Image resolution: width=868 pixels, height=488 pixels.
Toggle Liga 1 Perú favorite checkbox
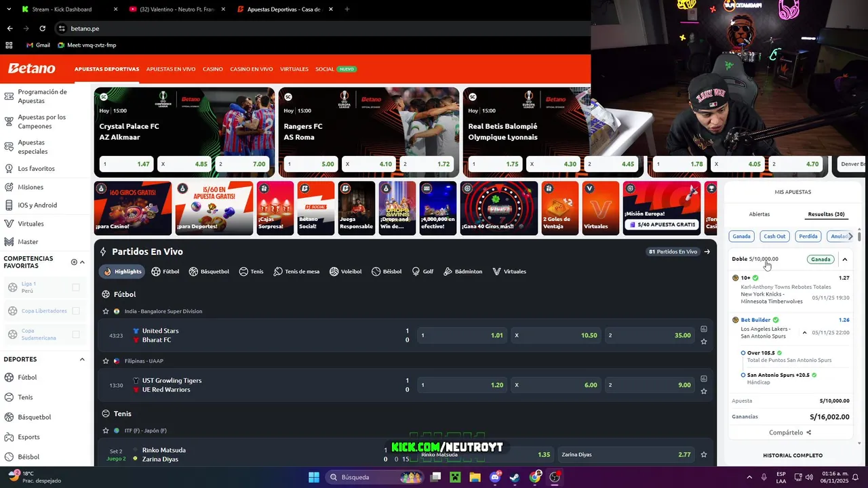(x=76, y=287)
